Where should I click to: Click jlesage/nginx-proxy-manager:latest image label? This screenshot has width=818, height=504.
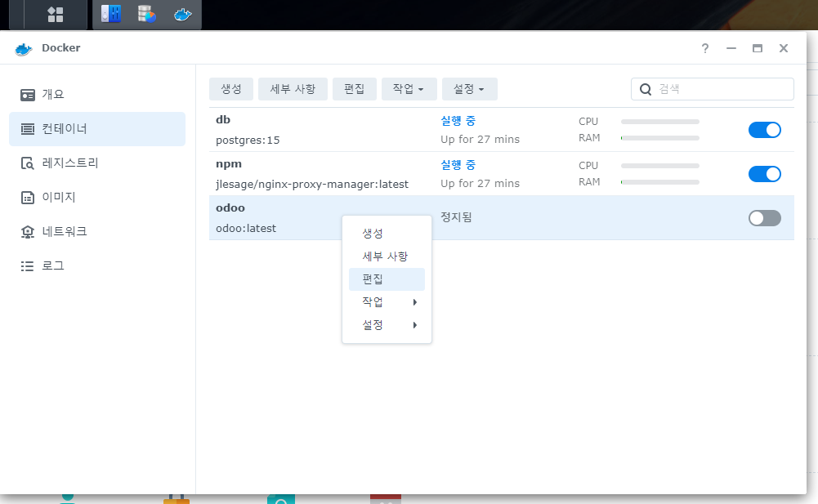tap(312, 184)
